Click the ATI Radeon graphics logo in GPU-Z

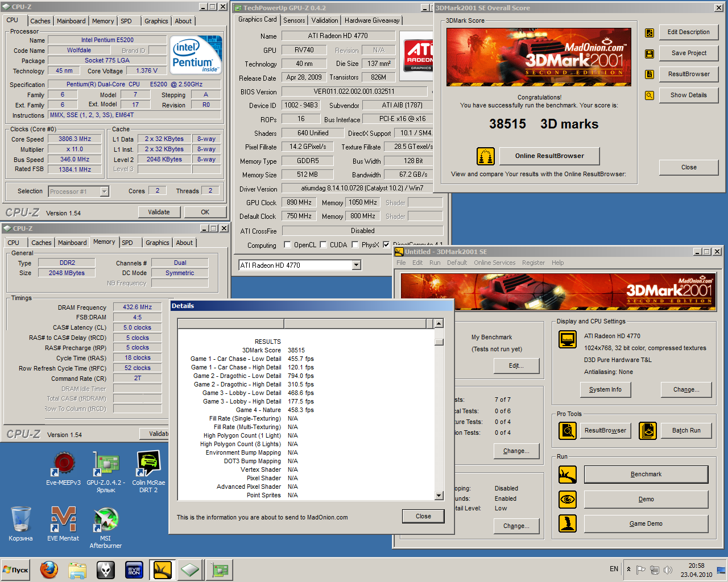pyautogui.click(x=417, y=56)
